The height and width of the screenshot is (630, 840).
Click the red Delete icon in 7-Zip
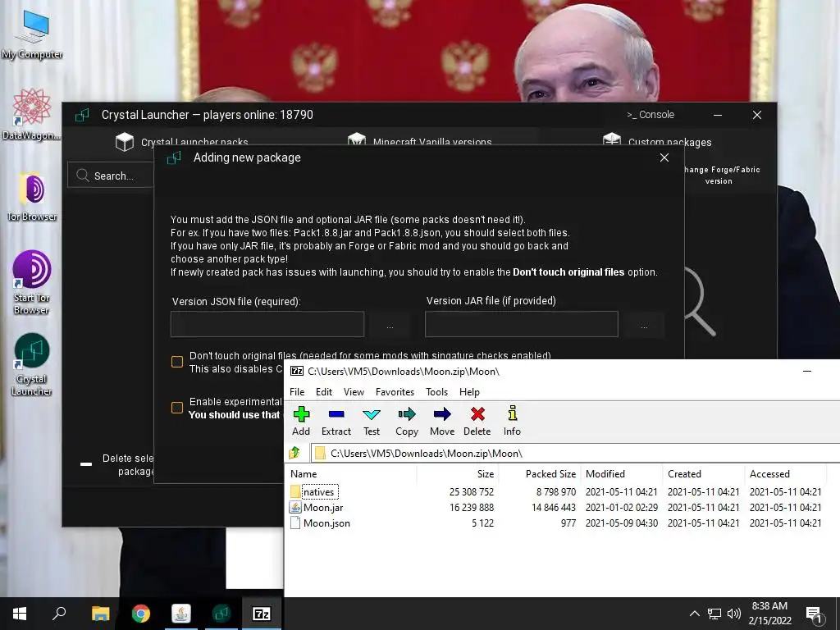tap(477, 414)
